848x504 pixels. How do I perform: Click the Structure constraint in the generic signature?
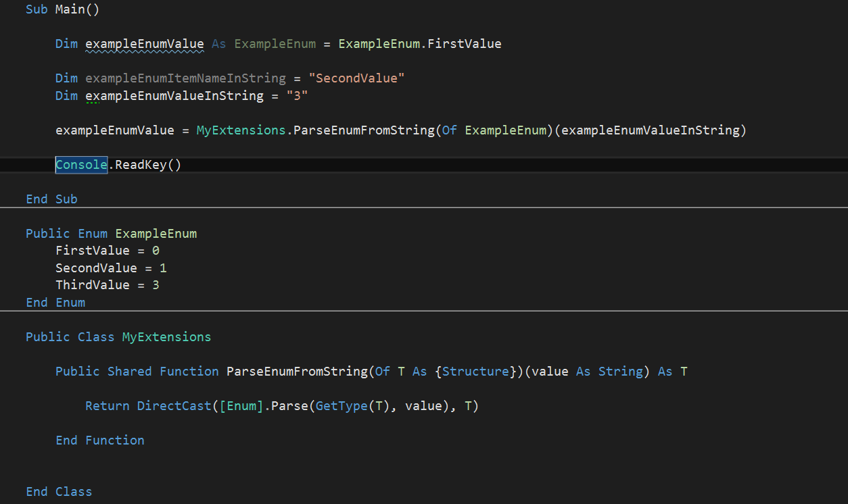[475, 371]
